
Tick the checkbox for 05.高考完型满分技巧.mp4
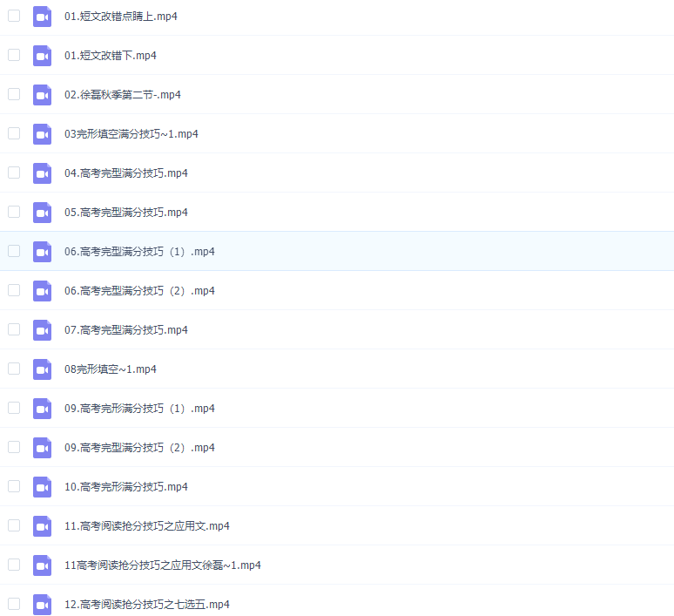tap(14, 212)
